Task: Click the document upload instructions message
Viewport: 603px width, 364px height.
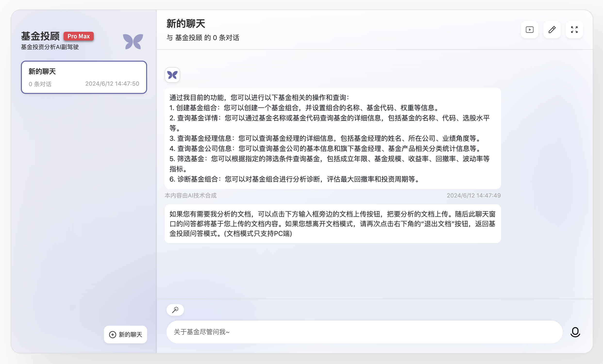Action: pos(332,223)
